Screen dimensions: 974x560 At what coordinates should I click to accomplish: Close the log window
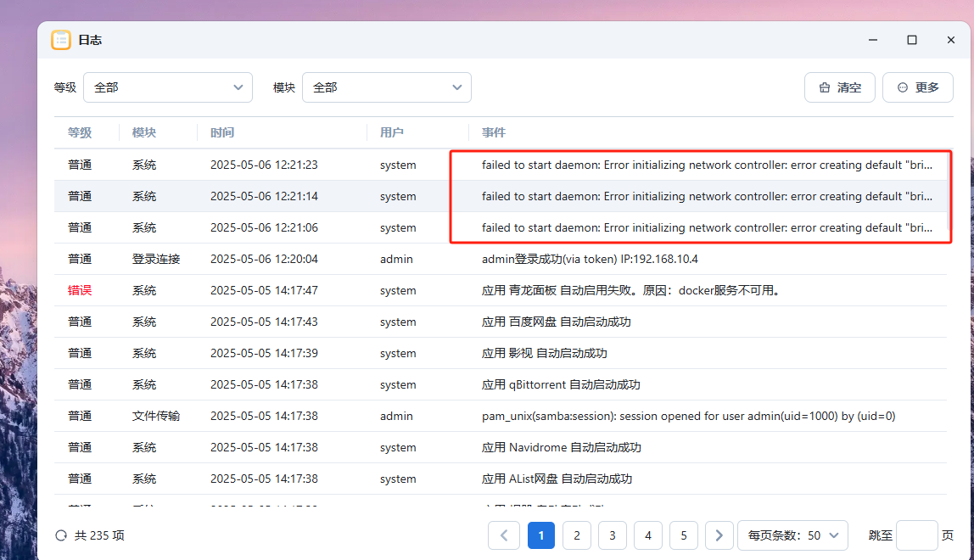(x=951, y=40)
